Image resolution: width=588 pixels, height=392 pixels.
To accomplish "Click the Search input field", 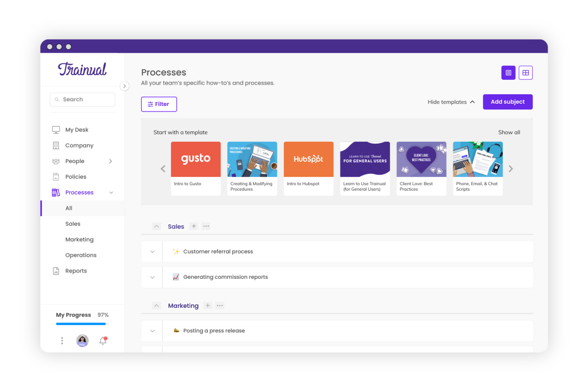I will (x=82, y=99).
